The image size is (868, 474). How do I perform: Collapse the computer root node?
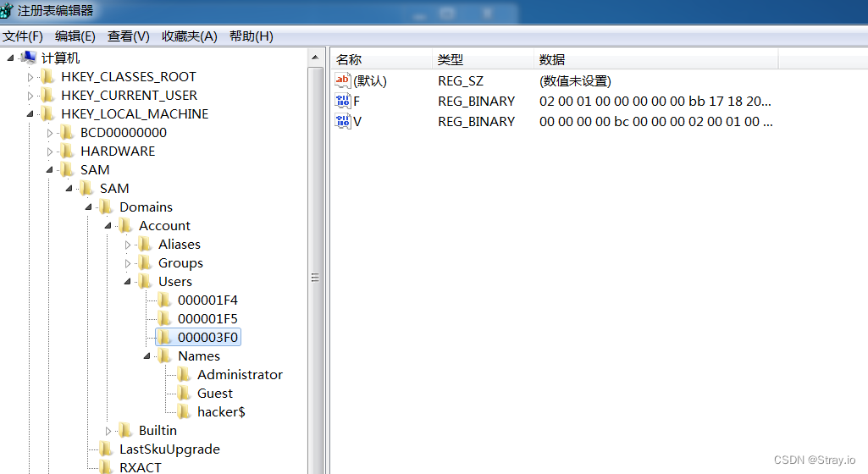coord(10,58)
